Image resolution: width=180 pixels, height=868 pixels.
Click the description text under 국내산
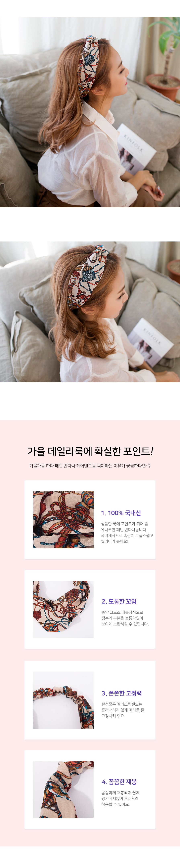(x=127, y=532)
